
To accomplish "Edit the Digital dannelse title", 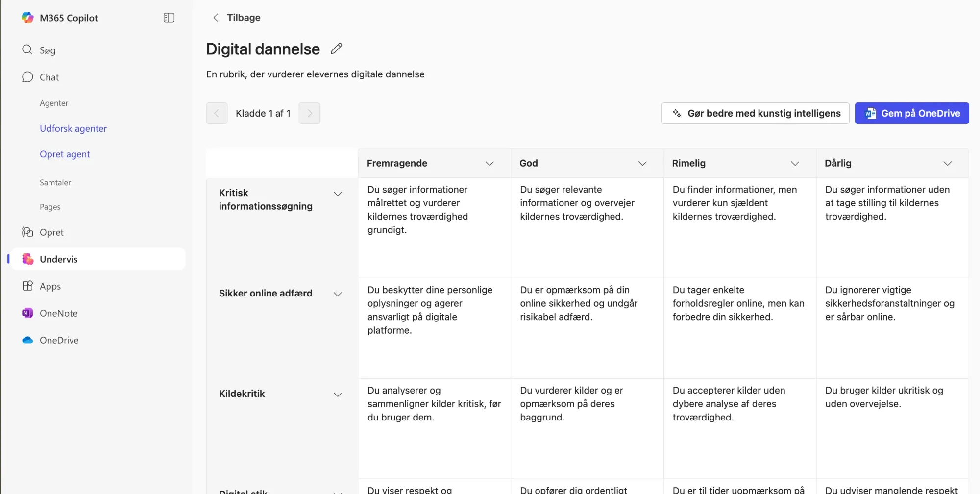I will tap(337, 49).
